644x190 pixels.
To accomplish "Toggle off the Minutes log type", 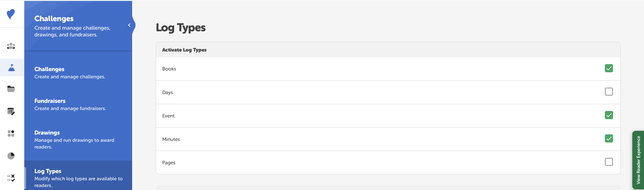I will [x=609, y=138].
